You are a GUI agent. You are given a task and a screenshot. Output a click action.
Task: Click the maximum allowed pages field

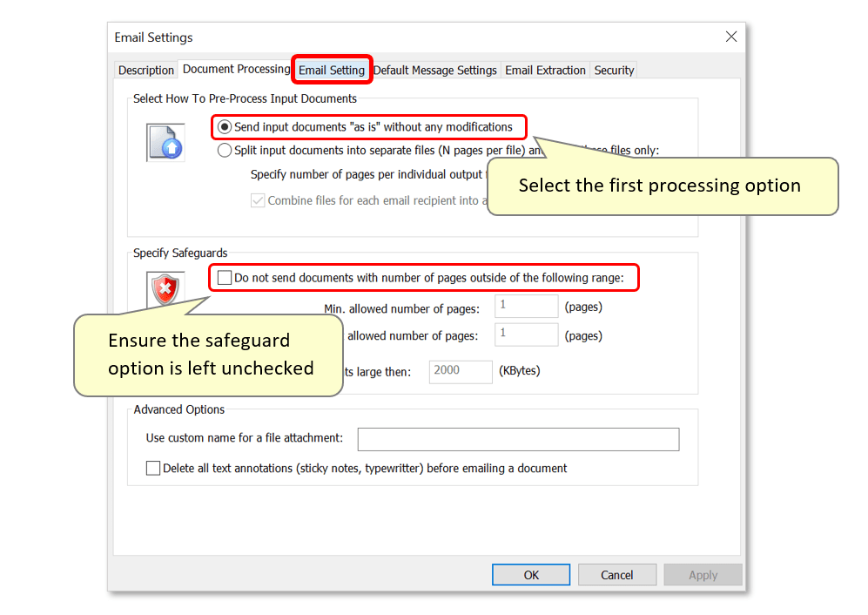[526, 335]
